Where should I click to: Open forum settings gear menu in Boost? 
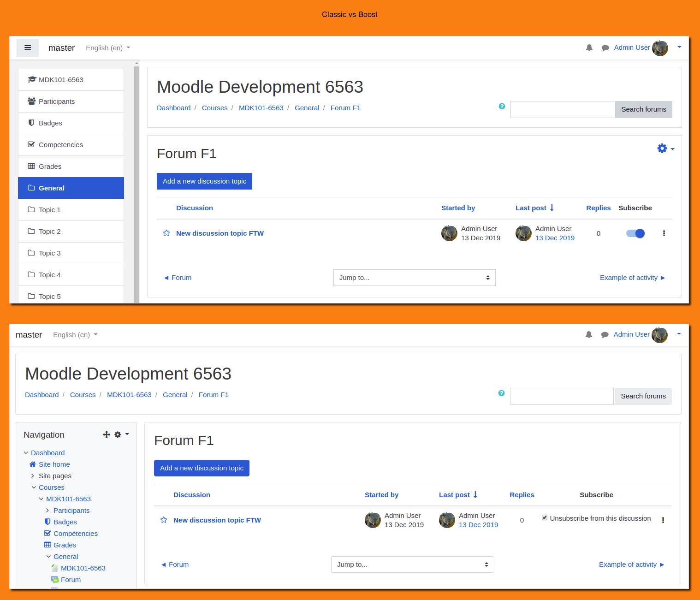665,149
